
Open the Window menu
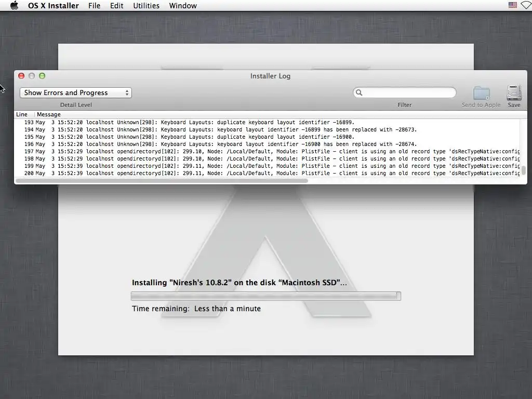[x=183, y=6]
